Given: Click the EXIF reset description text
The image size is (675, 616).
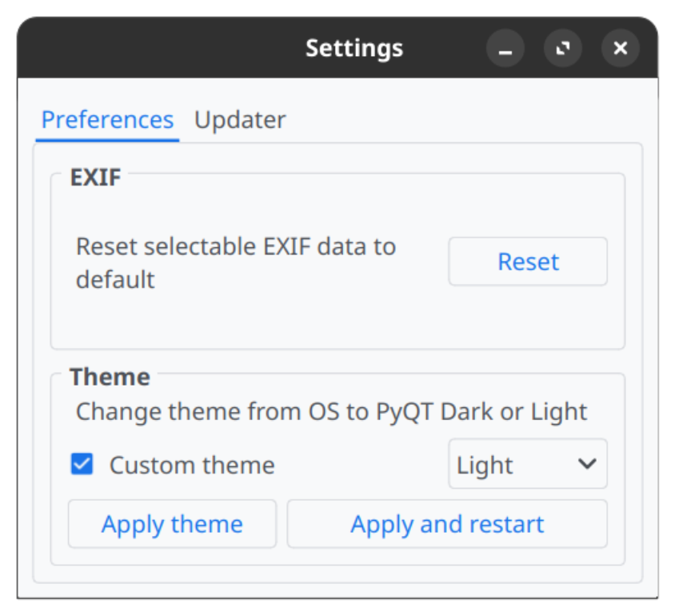Looking at the screenshot, I should click(x=235, y=262).
